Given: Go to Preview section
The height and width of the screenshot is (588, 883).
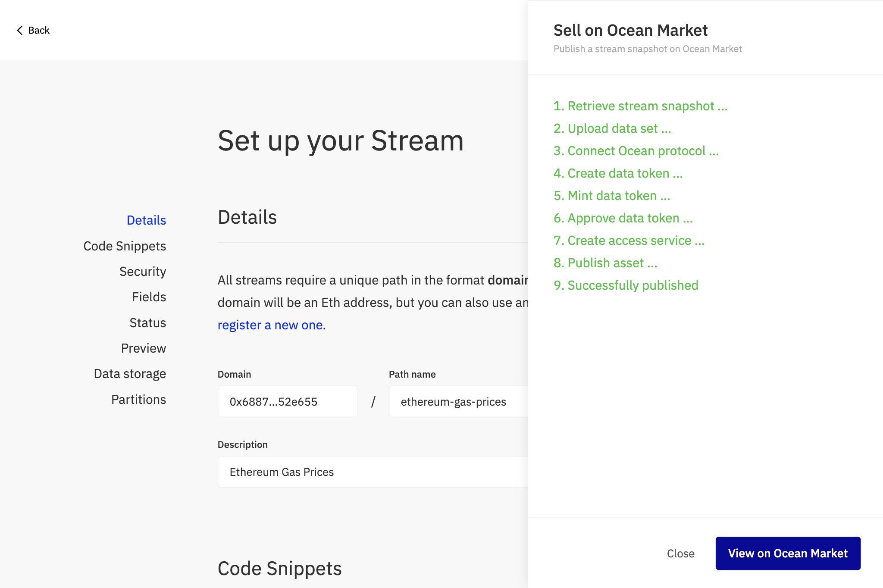Looking at the screenshot, I should point(143,348).
